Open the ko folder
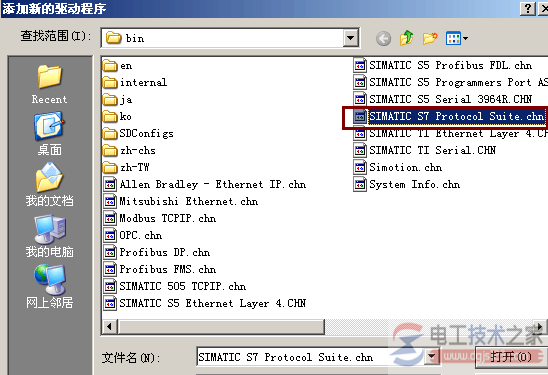This screenshot has width=548, height=375. [117, 116]
